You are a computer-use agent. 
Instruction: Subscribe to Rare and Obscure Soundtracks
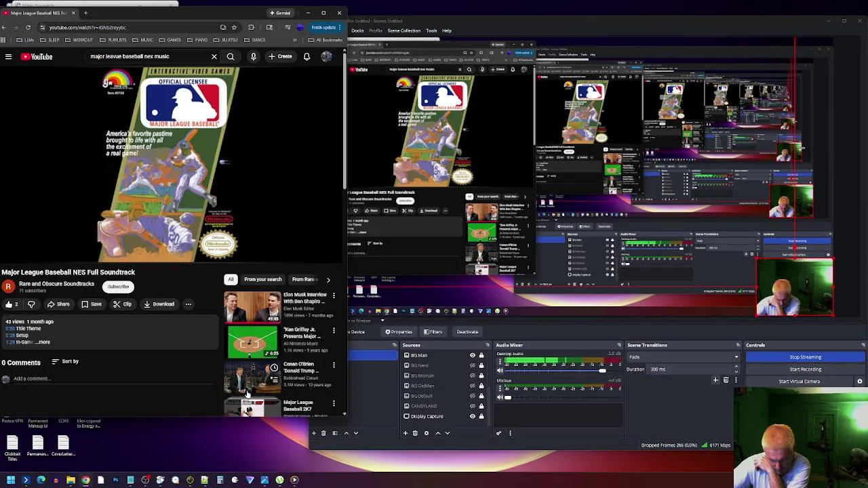(118, 287)
